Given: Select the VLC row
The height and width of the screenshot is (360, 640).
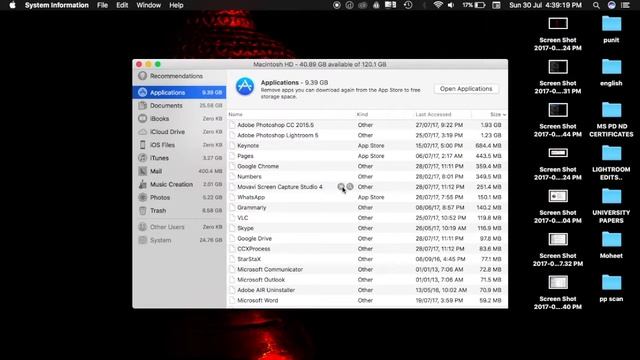Looking at the screenshot, I should coord(367,218).
